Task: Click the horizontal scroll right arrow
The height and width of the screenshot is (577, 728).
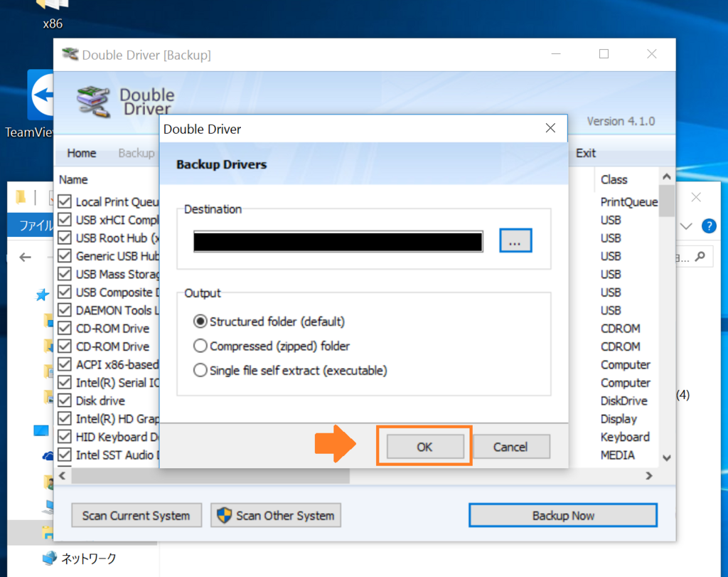Action: pyautogui.click(x=649, y=476)
